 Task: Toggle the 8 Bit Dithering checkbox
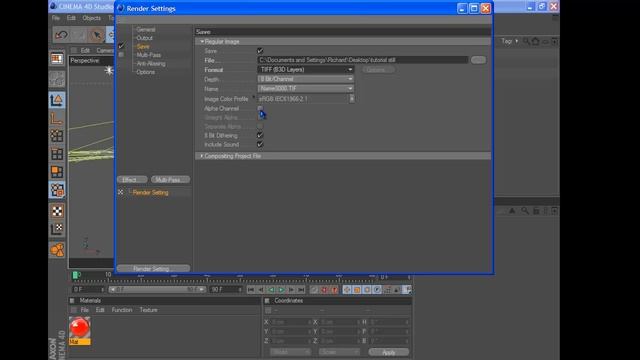[x=260, y=135]
